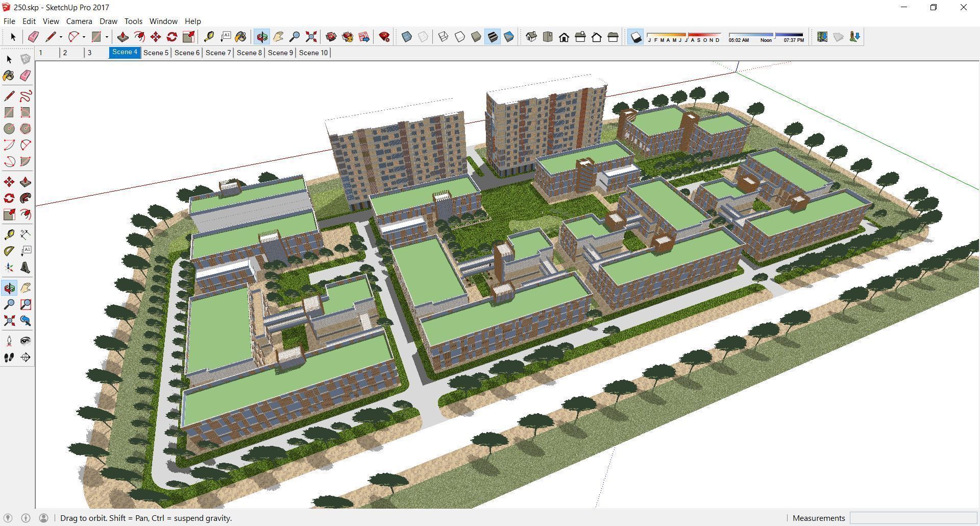Image resolution: width=980 pixels, height=526 pixels.
Task: Enable Shaded With Textures style
Action: (x=493, y=37)
